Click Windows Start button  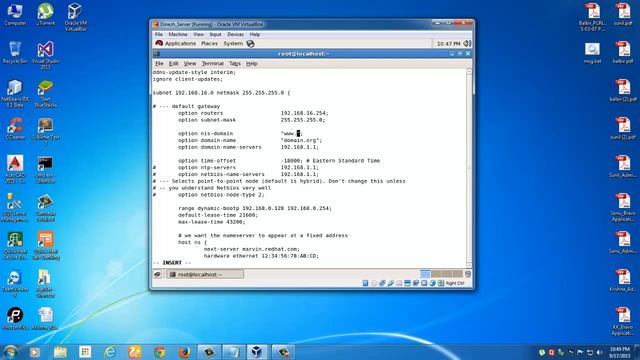point(10,352)
